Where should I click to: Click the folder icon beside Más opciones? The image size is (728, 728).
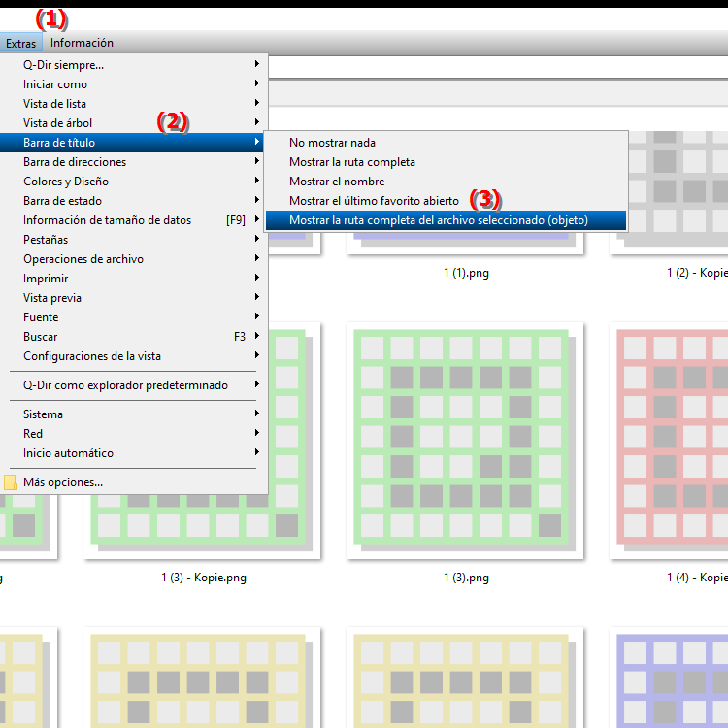point(10,482)
